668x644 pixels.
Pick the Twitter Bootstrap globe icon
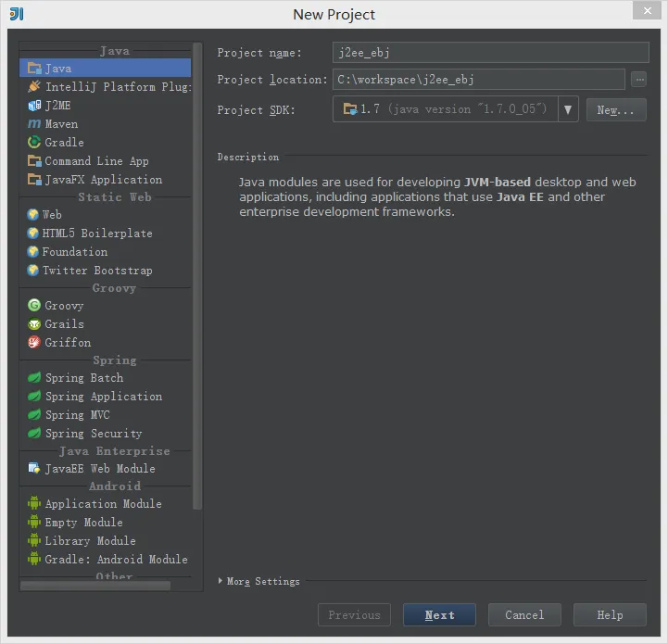pyautogui.click(x=32, y=271)
